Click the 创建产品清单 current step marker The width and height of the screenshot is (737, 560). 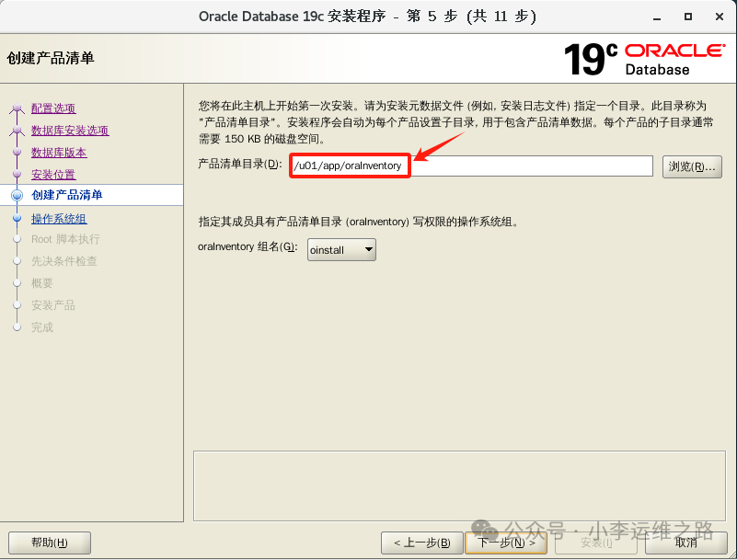(x=17, y=195)
